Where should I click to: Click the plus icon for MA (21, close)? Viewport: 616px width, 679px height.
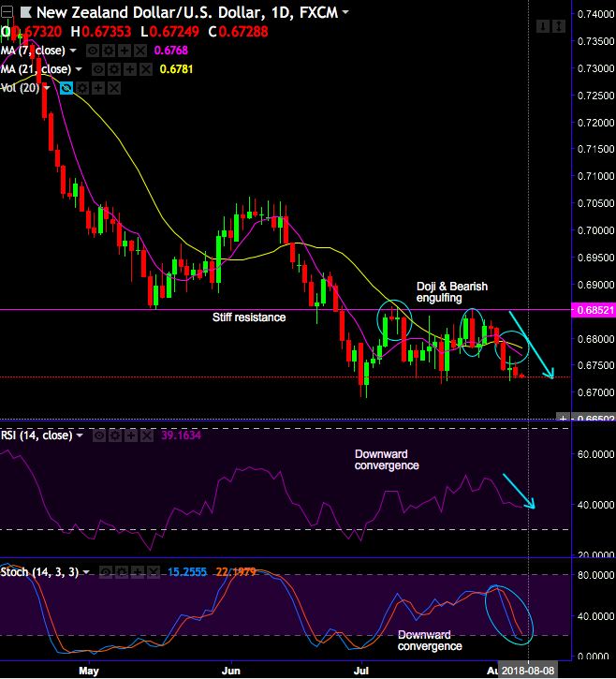130,69
